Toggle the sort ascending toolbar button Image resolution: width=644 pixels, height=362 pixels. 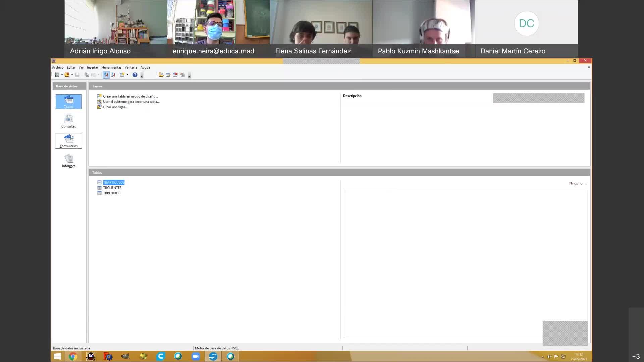point(106,75)
